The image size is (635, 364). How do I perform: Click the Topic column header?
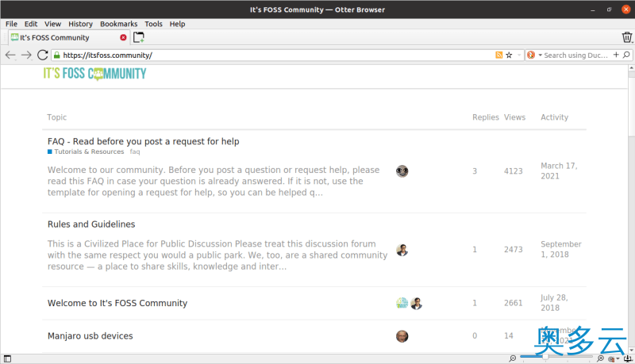click(x=56, y=117)
